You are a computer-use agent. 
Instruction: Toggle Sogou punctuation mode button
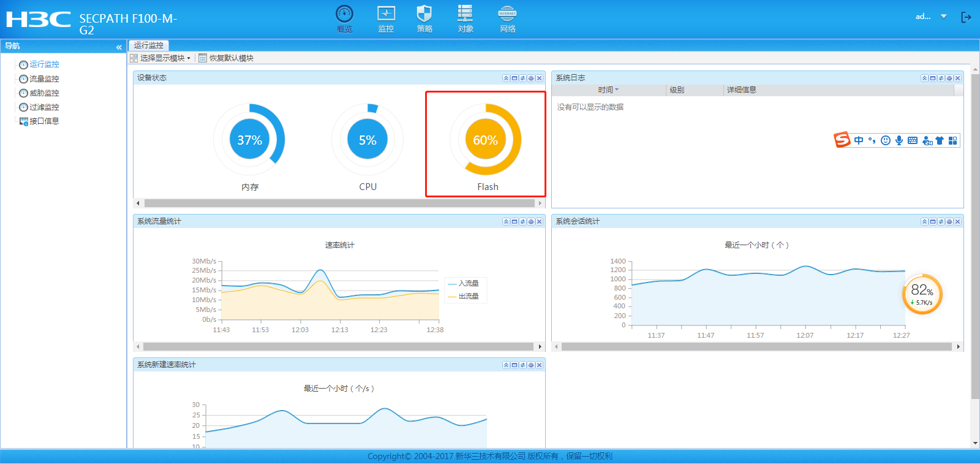(x=872, y=140)
